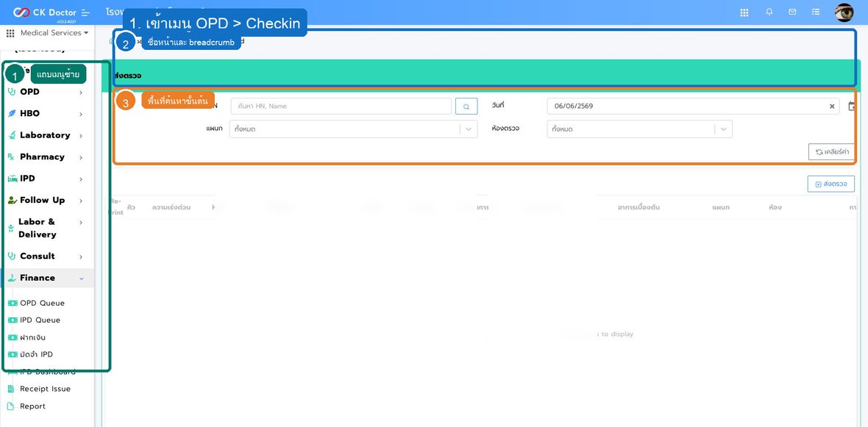
Task: Click the Finance hand icon
Action: (x=12, y=279)
